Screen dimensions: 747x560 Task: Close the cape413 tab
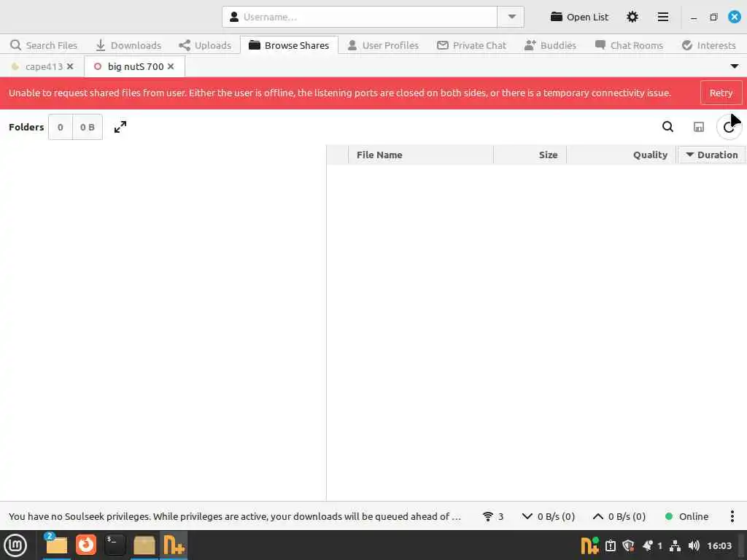(70, 66)
